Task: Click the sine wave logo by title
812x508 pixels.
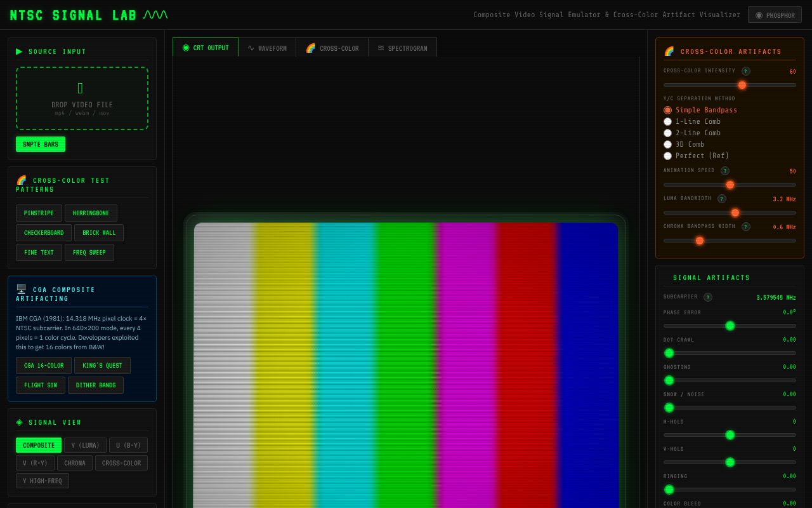Action: 155,15
